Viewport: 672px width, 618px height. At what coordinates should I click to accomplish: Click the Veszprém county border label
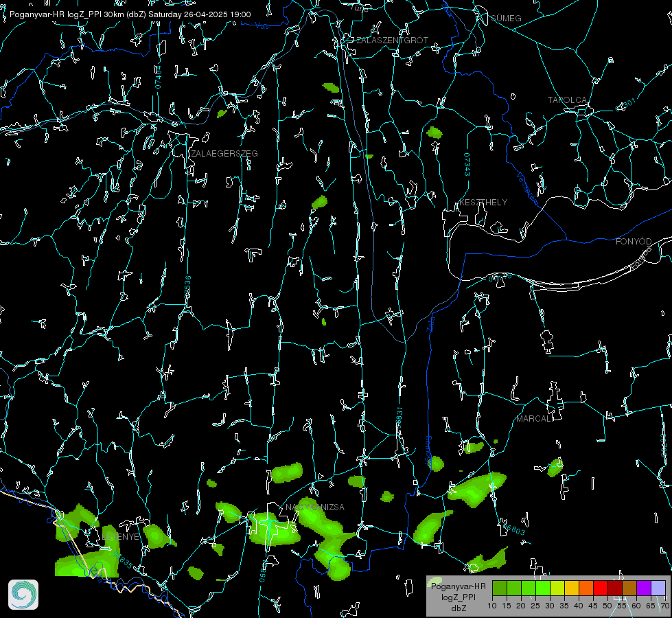point(526,189)
